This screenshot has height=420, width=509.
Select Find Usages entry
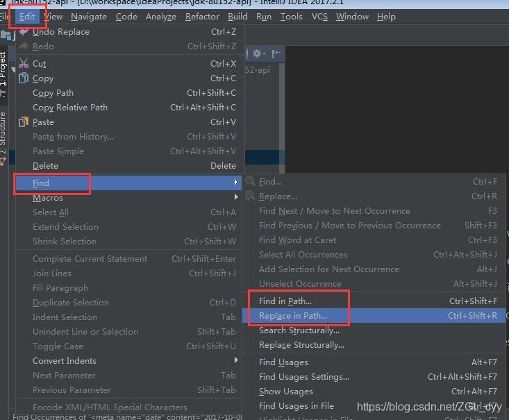tap(374, 362)
